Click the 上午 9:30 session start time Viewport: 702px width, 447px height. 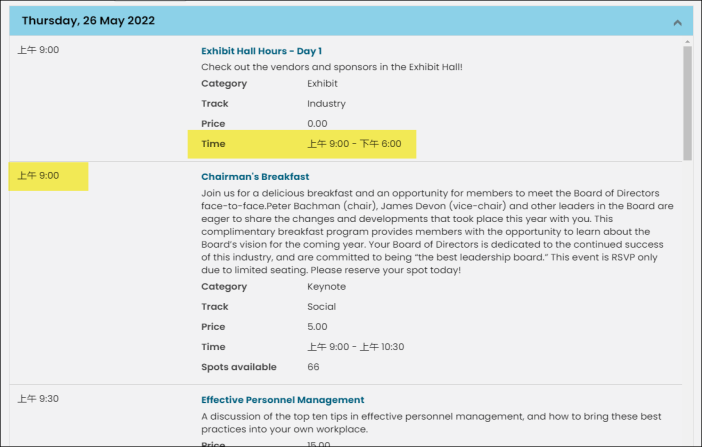[x=38, y=399]
